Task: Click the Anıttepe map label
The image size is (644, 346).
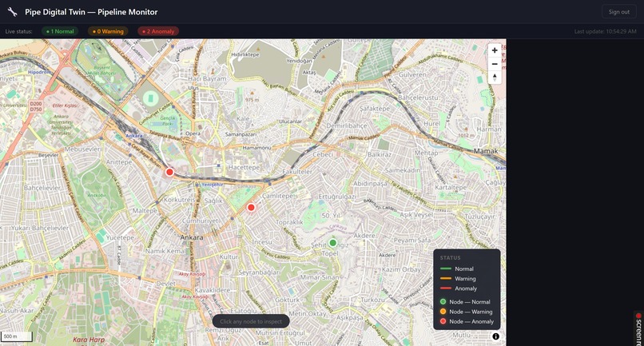Action: (119, 162)
